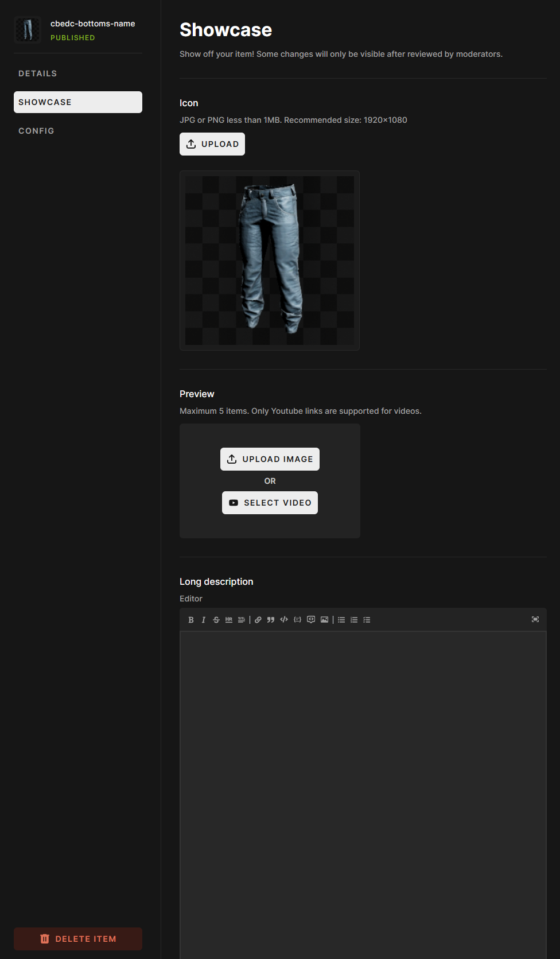Click the Upload Image button

270,459
